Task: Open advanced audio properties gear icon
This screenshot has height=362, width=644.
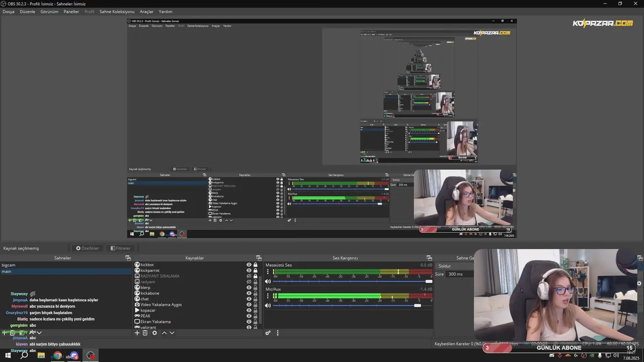Action: point(268,333)
